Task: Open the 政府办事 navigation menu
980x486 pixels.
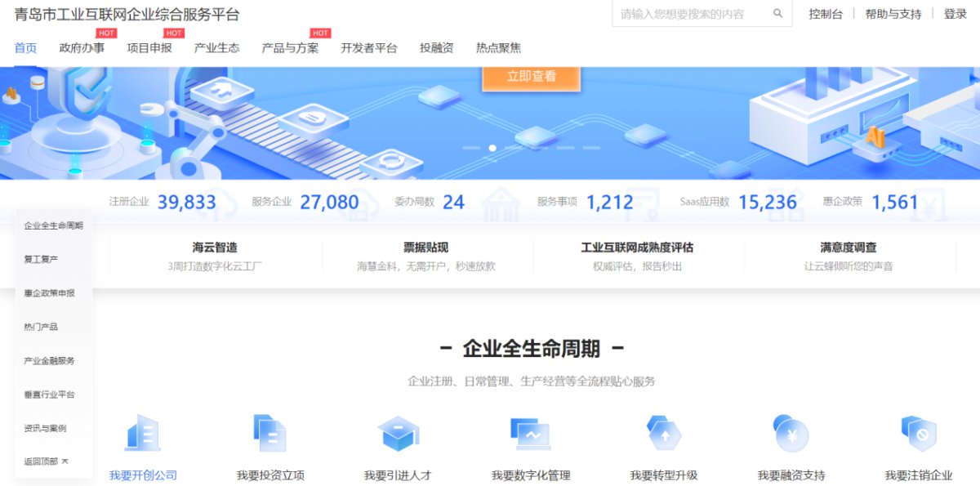Action: point(82,47)
